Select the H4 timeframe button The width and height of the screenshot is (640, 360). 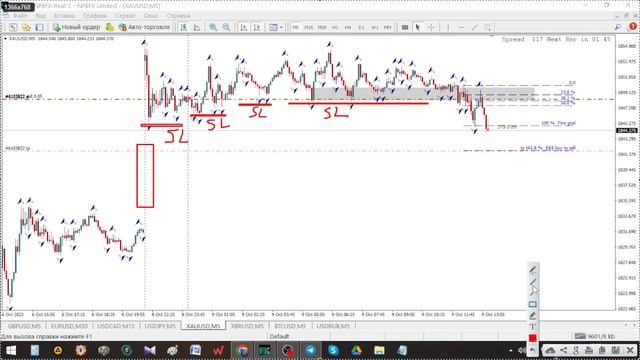(348, 27)
